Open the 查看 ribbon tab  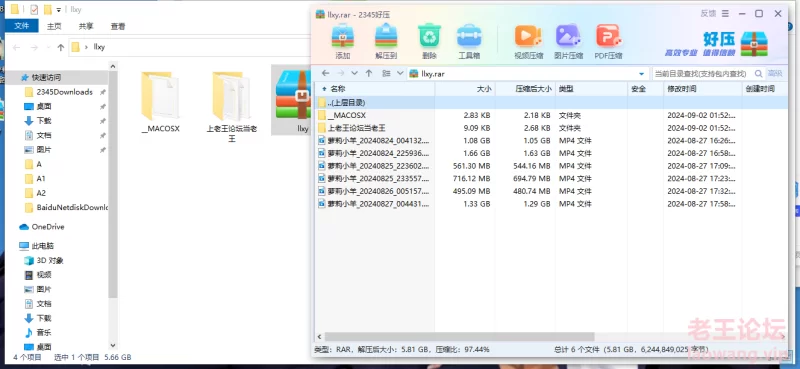pyautogui.click(x=118, y=26)
